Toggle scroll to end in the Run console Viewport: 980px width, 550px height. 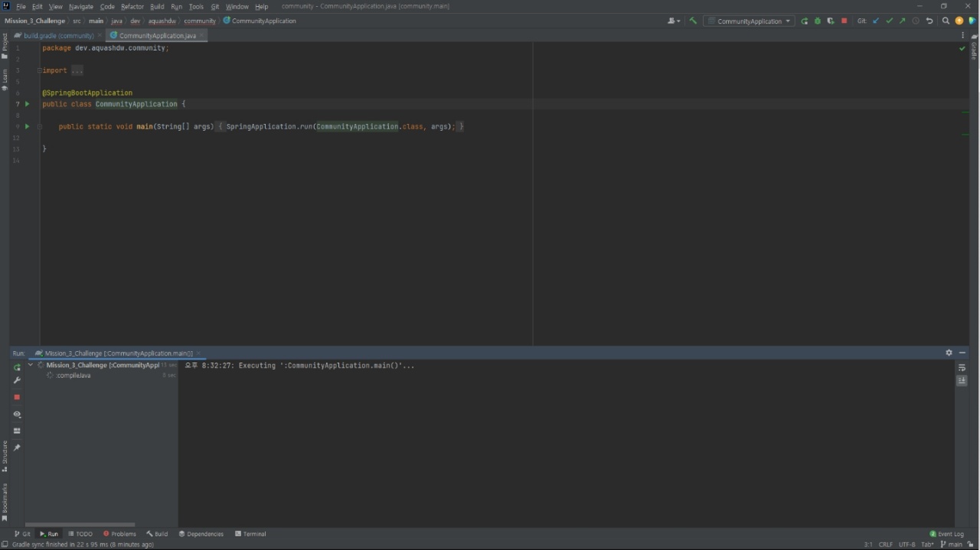point(962,380)
